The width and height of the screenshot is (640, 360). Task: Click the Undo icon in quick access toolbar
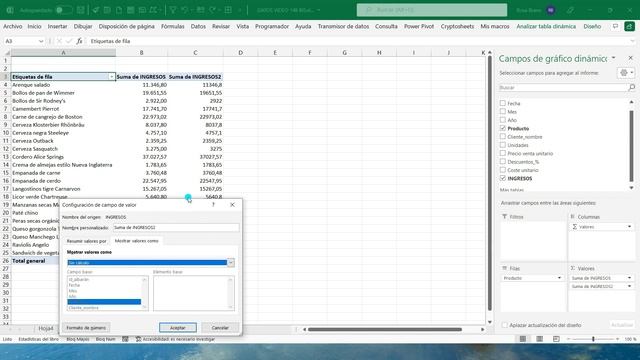[184, 10]
